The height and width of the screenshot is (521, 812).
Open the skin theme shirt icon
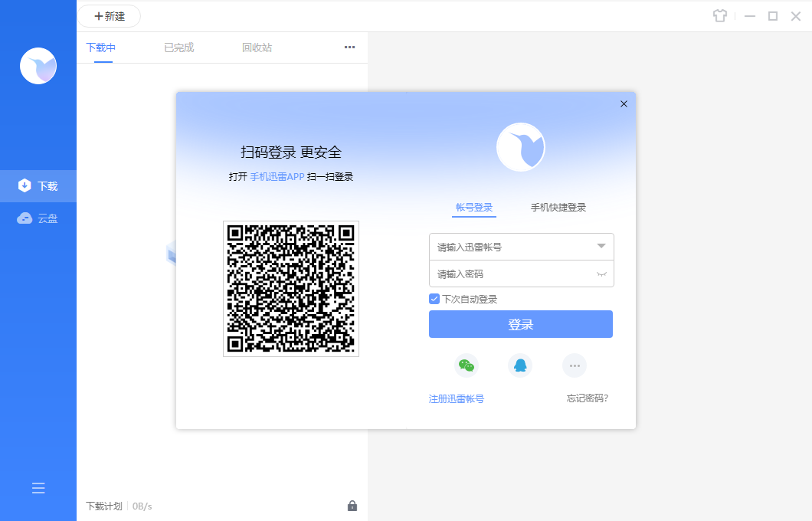coord(719,16)
